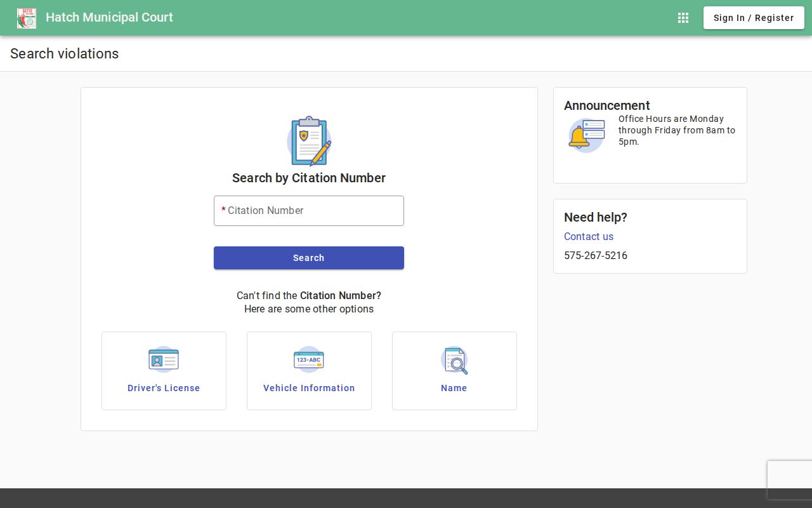
Task: Click Sign In / Register button
Action: pyautogui.click(x=754, y=18)
